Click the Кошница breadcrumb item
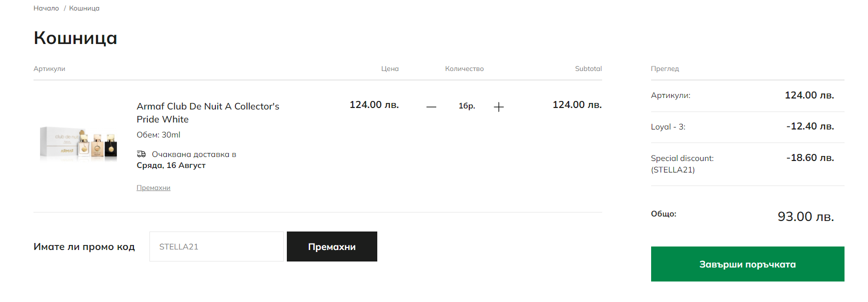This screenshot has width=868, height=302. tap(84, 8)
